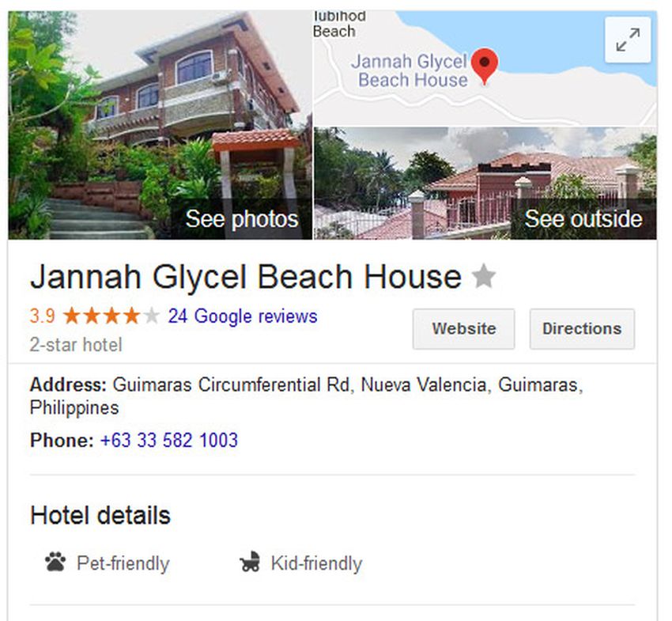The image size is (672, 621).
Task: Click the Tubihod Beach label on map
Action: coord(339,24)
